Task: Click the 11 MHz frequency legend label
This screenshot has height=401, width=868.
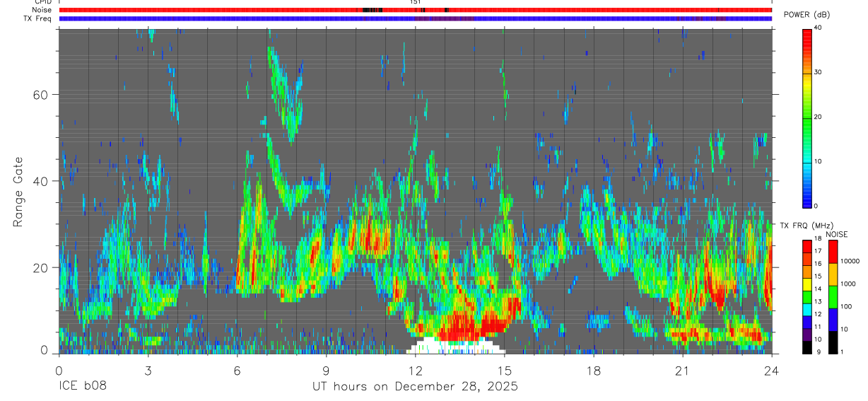Action: pos(819,327)
